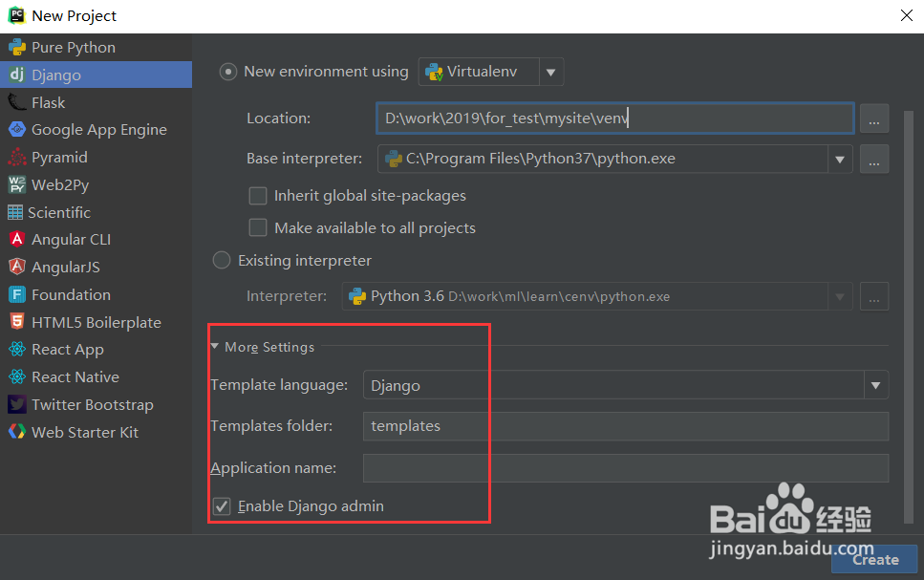924x580 pixels.
Task: Select the Pure Python project icon
Action: click(x=17, y=47)
